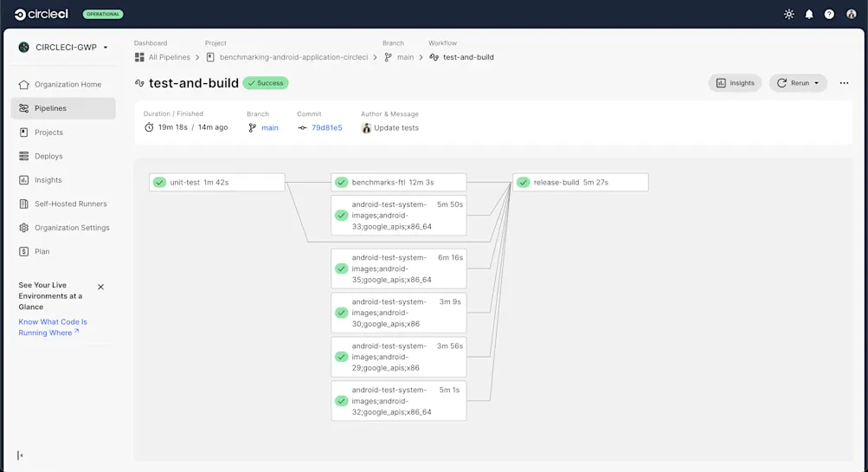Click the CircleCI logo

coord(41,15)
